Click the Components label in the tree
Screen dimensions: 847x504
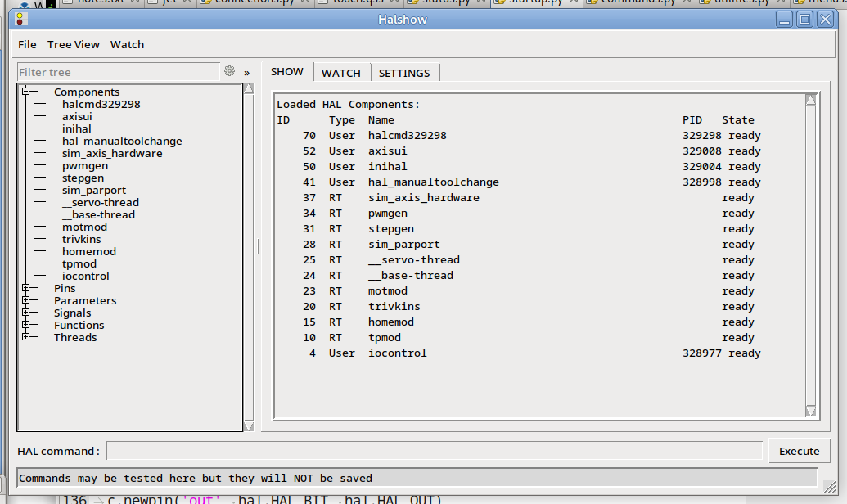87,92
